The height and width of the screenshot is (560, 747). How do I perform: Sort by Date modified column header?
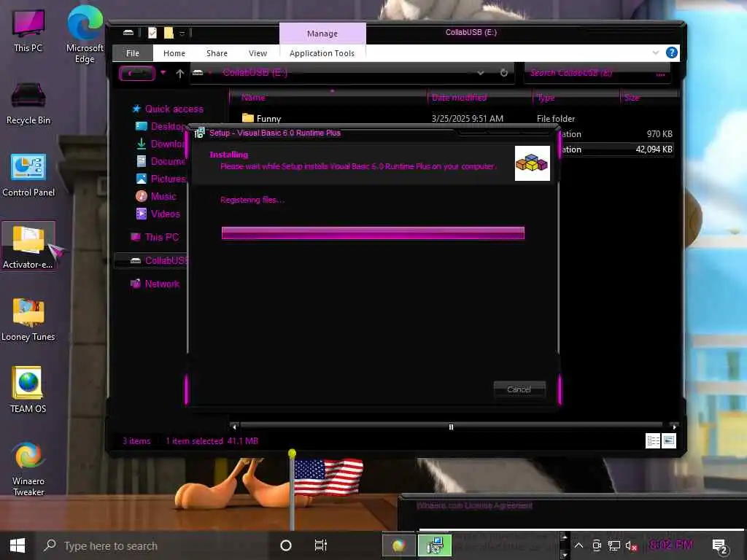(480, 98)
